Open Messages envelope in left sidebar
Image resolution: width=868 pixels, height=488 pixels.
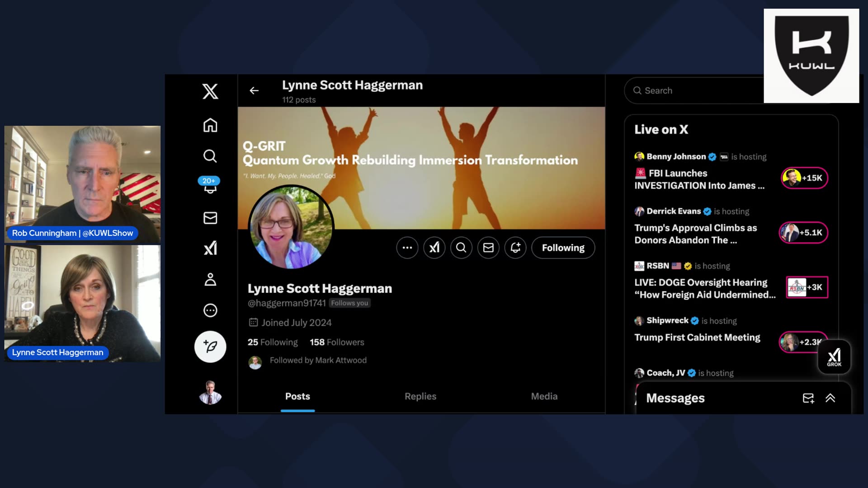point(210,218)
